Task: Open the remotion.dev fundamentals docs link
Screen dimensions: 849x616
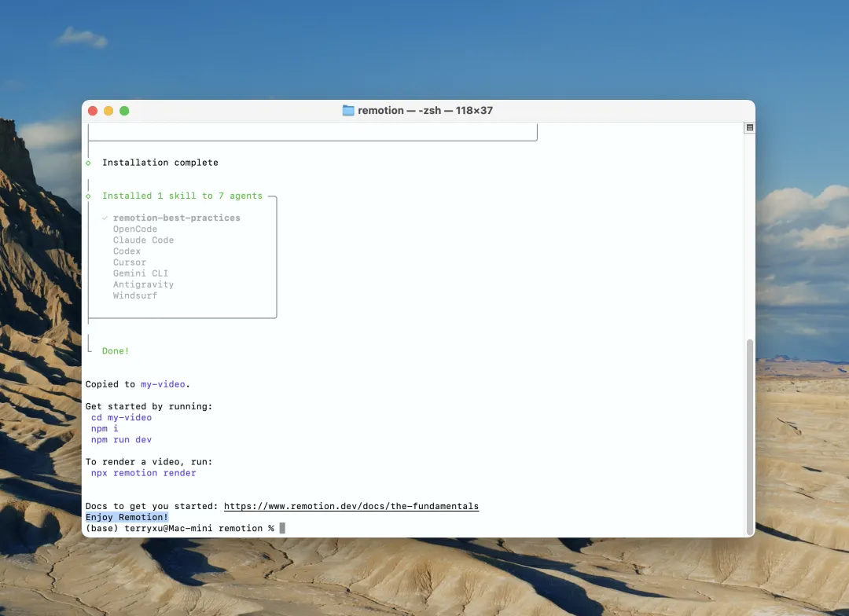Action: pos(351,506)
